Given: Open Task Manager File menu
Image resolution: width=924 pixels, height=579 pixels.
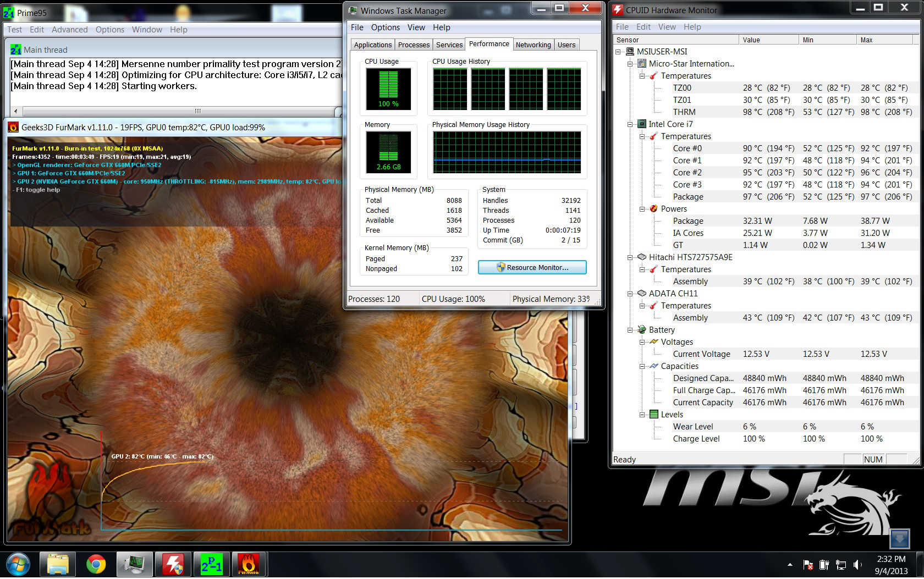Looking at the screenshot, I should [x=358, y=27].
